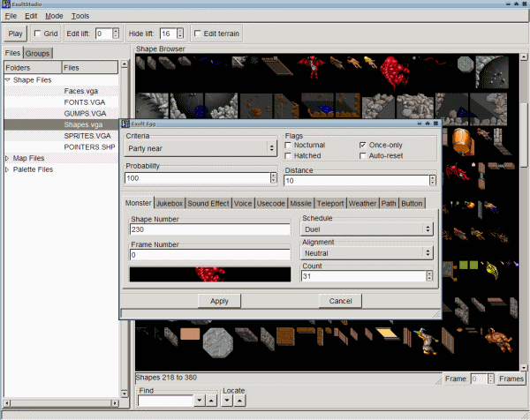Open the Mode menu
Image resolution: width=530 pixels, height=420 pixels.
(54, 16)
